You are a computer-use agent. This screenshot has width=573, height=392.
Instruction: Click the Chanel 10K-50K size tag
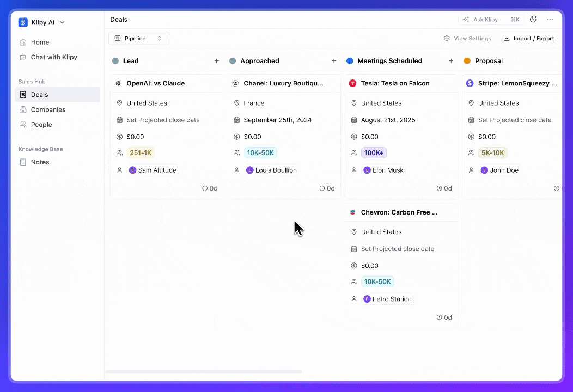click(x=260, y=152)
